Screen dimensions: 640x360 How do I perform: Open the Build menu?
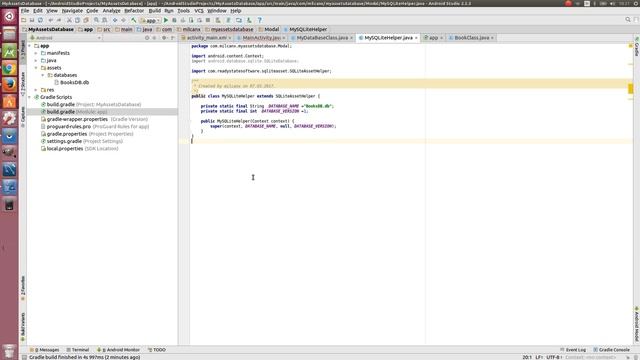point(155,11)
